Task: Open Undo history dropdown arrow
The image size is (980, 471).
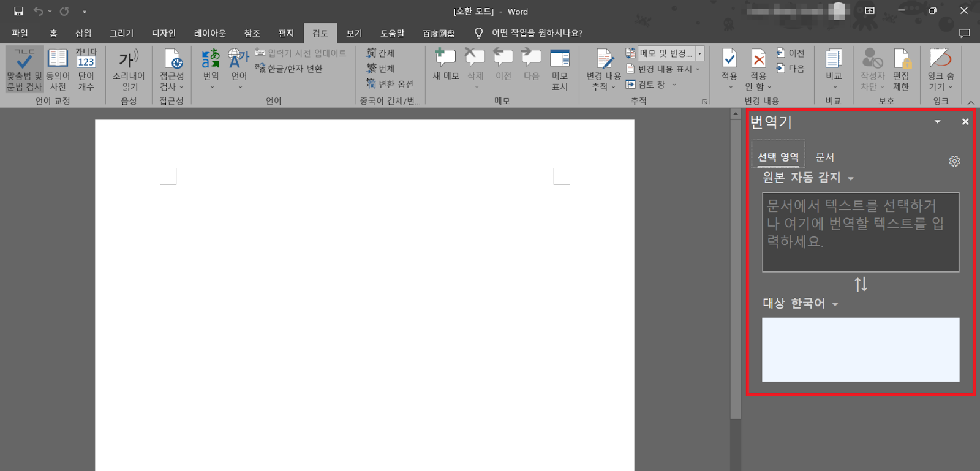Action: [x=50, y=11]
